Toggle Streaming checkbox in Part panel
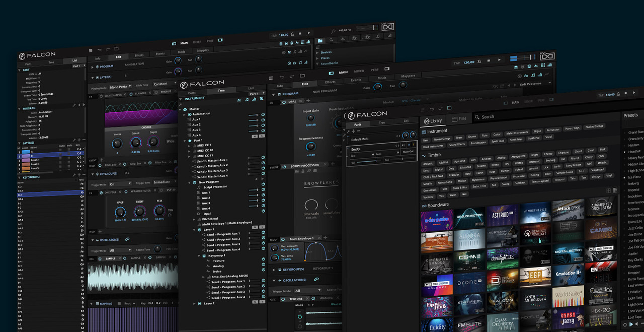 pos(40,82)
